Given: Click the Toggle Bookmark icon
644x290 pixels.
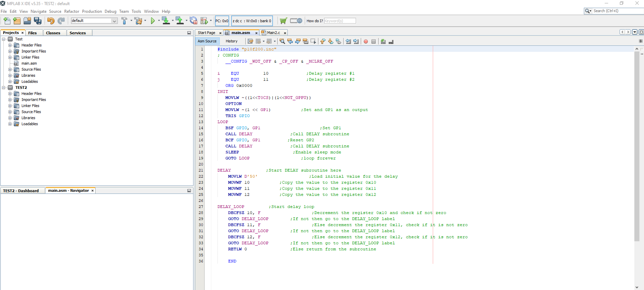Looking at the screenshot, I should [x=338, y=41].
